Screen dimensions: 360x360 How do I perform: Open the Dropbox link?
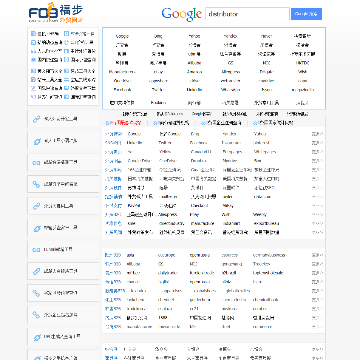(198, 161)
